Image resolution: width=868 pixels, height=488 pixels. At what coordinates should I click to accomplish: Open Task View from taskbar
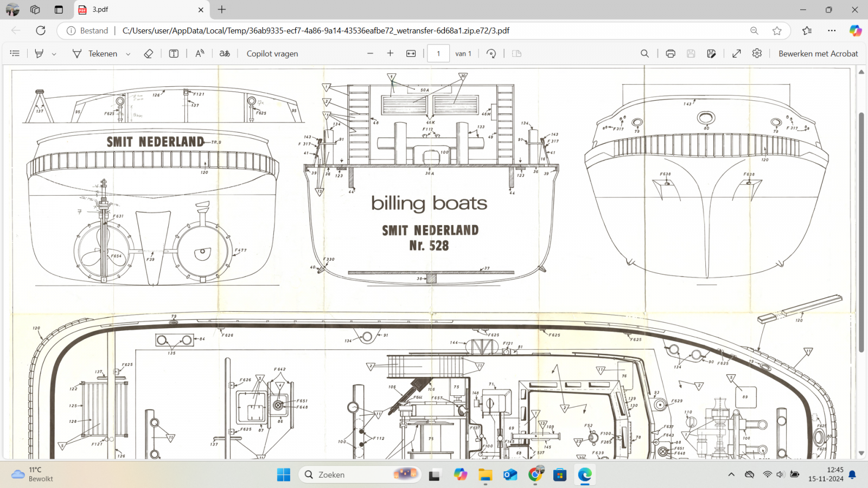coord(434,474)
